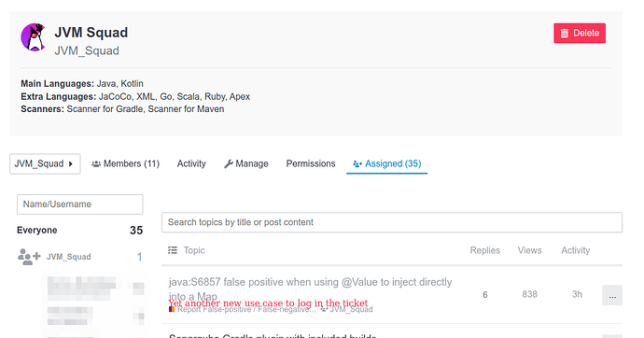Click the JVM_Squad username under group title
644x338 pixels.
pos(87,50)
